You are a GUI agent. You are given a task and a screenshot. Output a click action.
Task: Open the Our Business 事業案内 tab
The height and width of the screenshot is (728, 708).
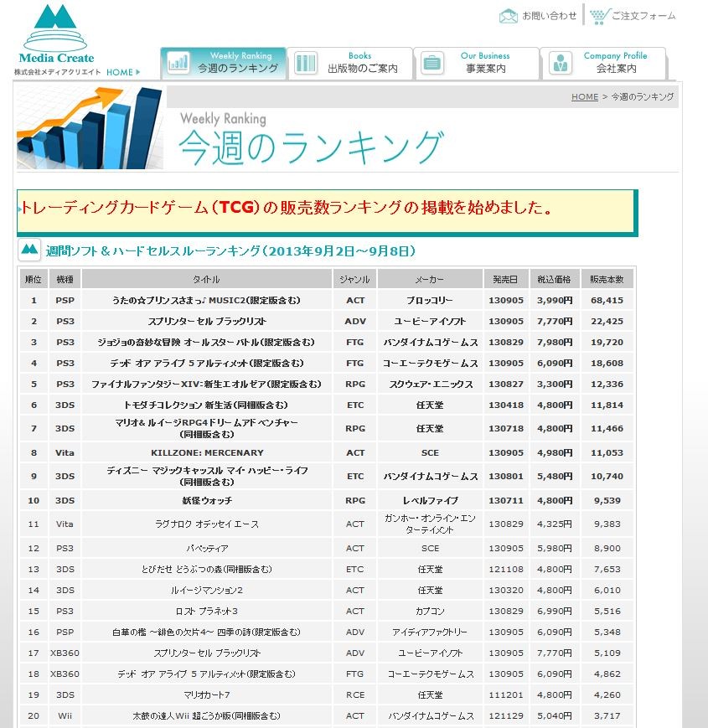[x=477, y=63]
